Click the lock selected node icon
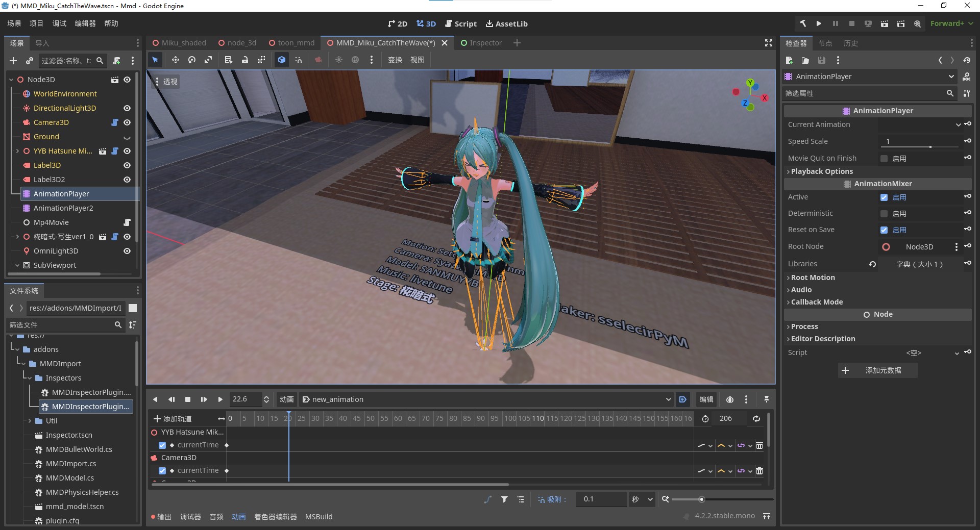Image resolution: width=980 pixels, height=530 pixels. 245,60
